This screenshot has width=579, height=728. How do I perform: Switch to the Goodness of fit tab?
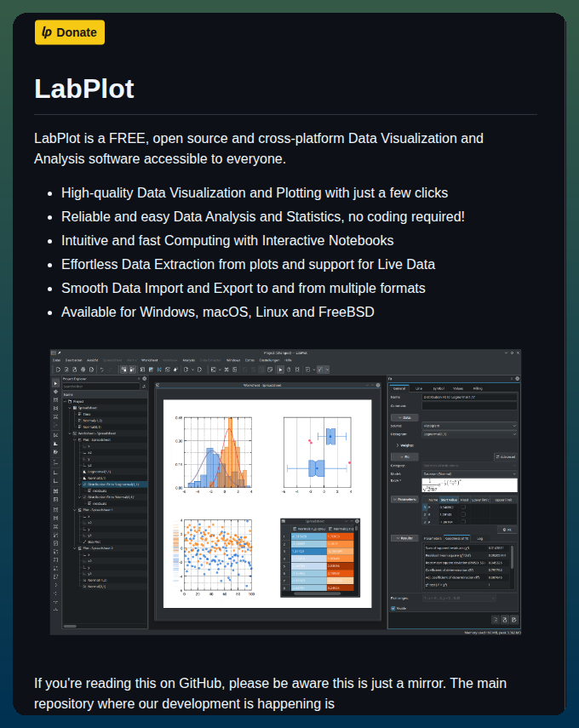[457, 539]
